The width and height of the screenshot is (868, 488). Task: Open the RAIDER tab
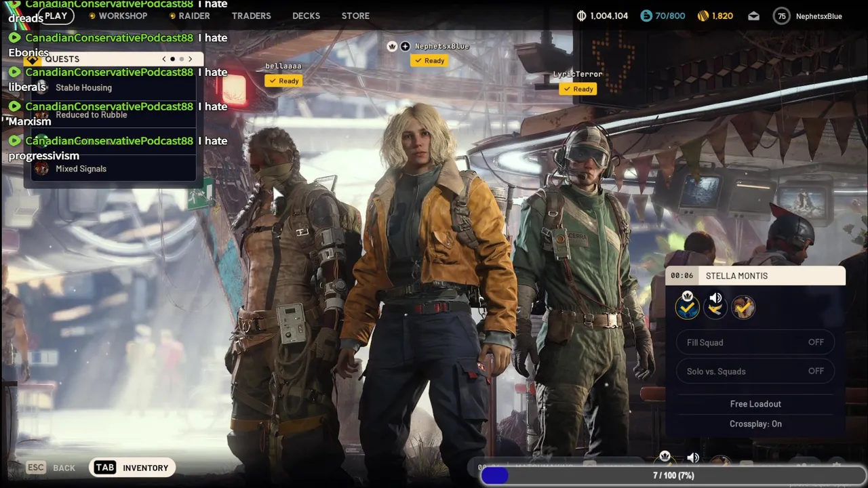click(x=194, y=16)
